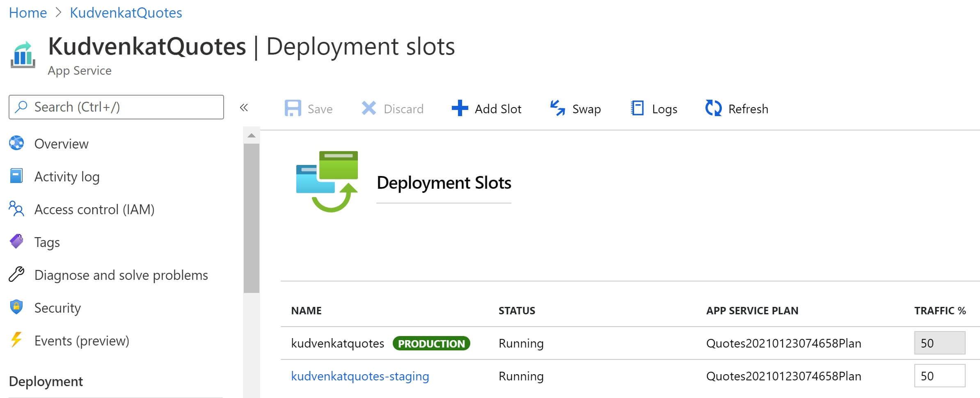The image size is (980, 398).
Task: Open the Tags menu item
Action: click(47, 242)
